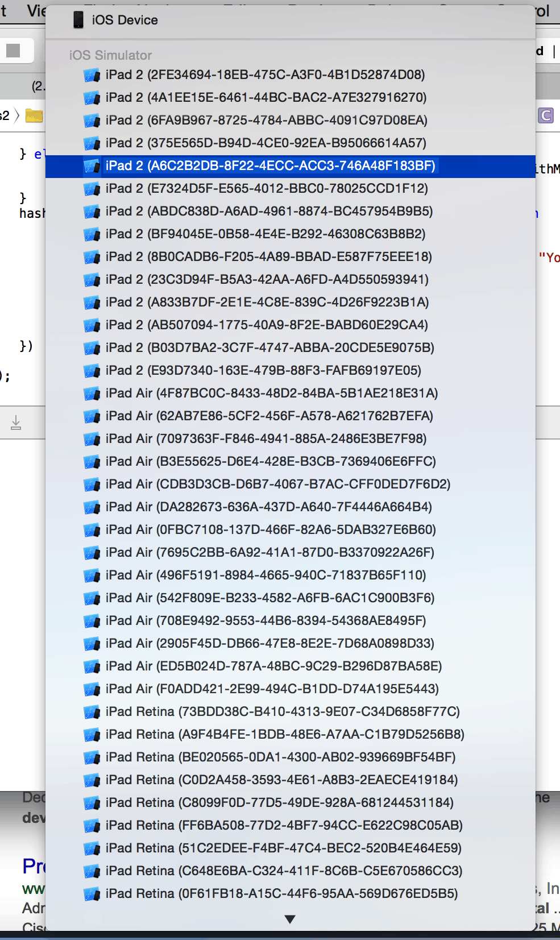Click simulator icon beside iPad Retina (A9F4B4FE-1BDB-48E6-A7AA-C1B79D5256B8)

tap(92, 735)
